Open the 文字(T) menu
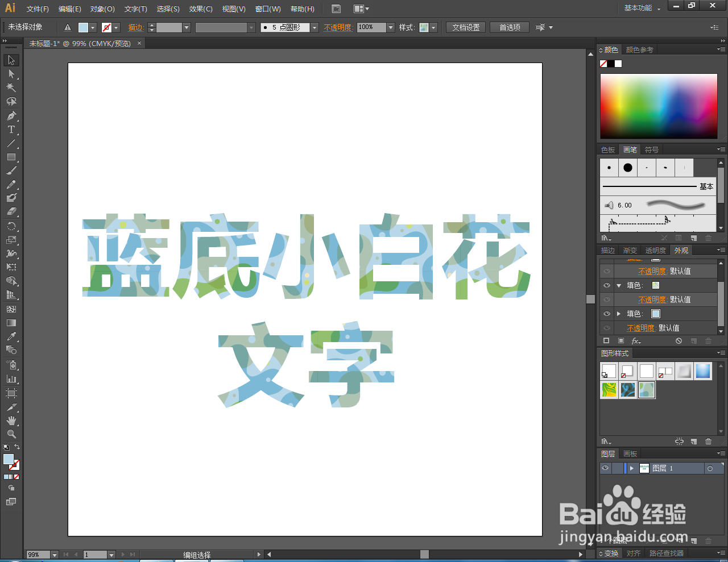Viewport: 728px width, 562px height. (x=135, y=9)
